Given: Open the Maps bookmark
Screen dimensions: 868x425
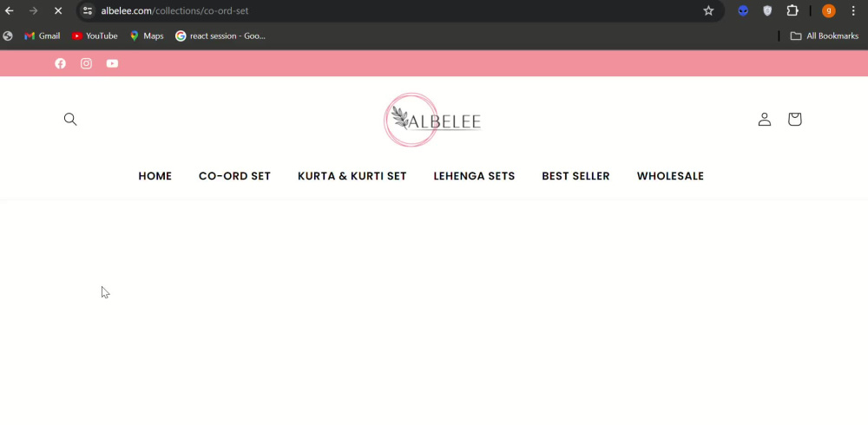Looking at the screenshot, I should [147, 36].
